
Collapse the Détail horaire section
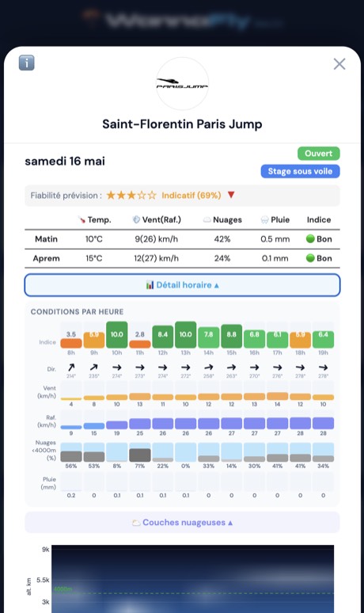[x=182, y=285]
